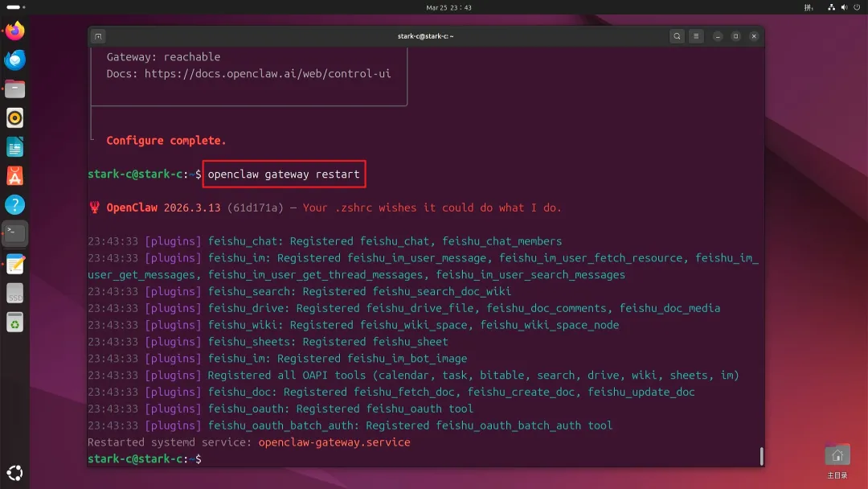
Task: Open the SSD drive icon in dock
Action: [x=15, y=294]
